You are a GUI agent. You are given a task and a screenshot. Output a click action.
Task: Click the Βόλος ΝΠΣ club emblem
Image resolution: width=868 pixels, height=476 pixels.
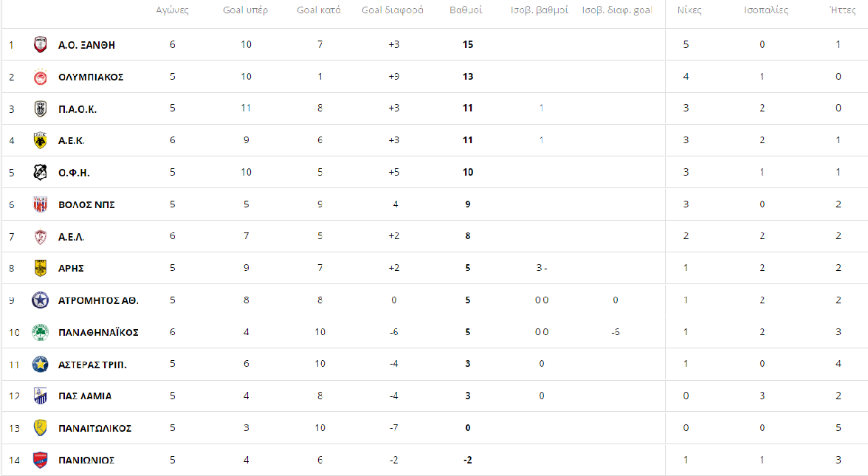click(41, 204)
